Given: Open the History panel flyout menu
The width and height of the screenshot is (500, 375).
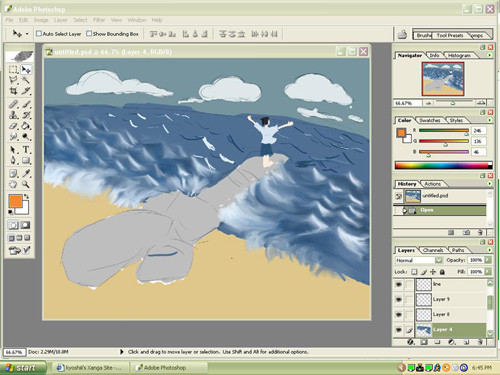Looking at the screenshot, I should click(x=490, y=184).
